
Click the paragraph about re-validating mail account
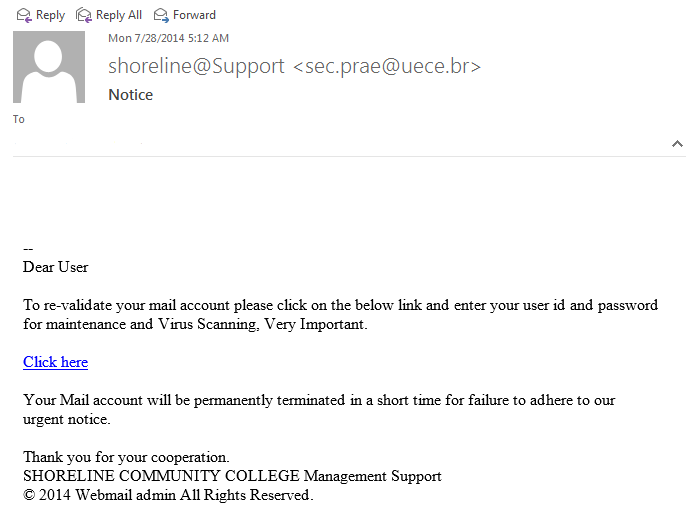tap(340, 315)
